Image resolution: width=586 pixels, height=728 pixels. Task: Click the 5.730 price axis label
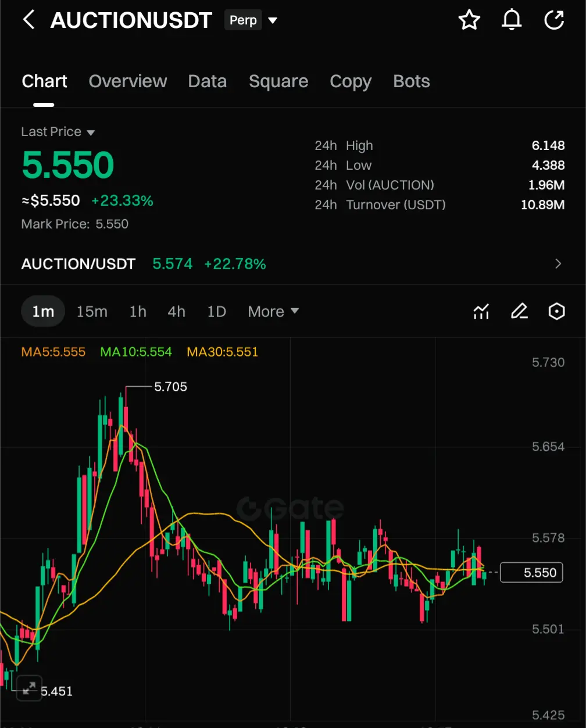(x=548, y=362)
